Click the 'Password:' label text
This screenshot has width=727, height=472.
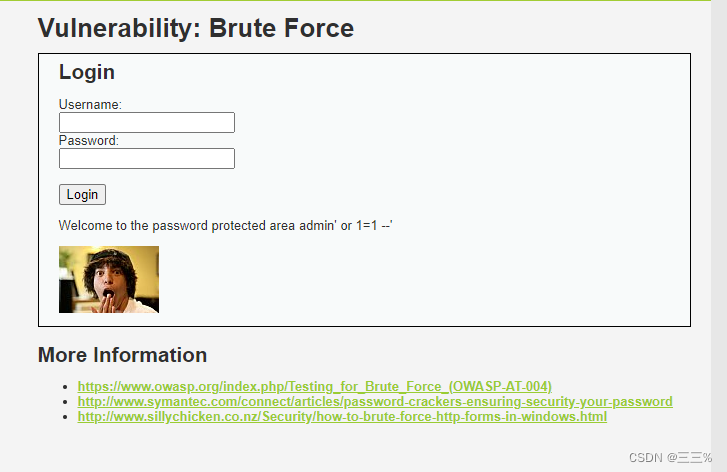point(89,140)
